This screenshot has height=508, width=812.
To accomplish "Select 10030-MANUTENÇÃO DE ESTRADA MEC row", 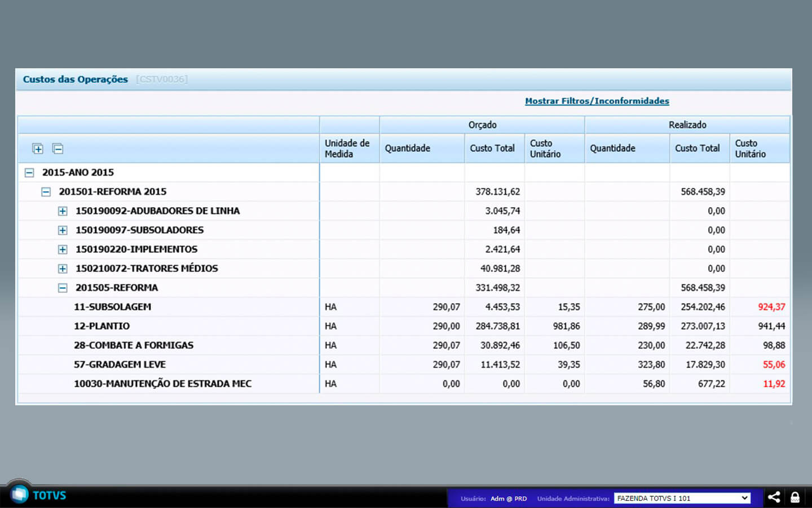I will (162, 384).
